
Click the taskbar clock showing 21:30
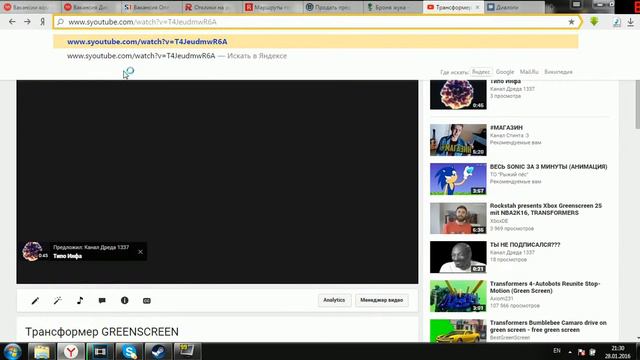pyautogui.click(x=618, y=352)
